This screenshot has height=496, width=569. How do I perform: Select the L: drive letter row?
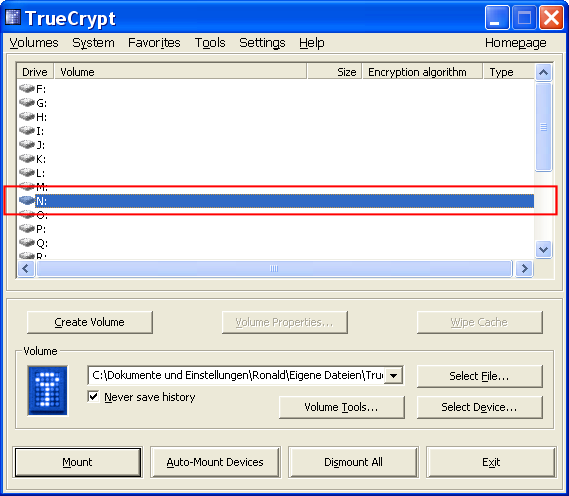click(276, 173)
